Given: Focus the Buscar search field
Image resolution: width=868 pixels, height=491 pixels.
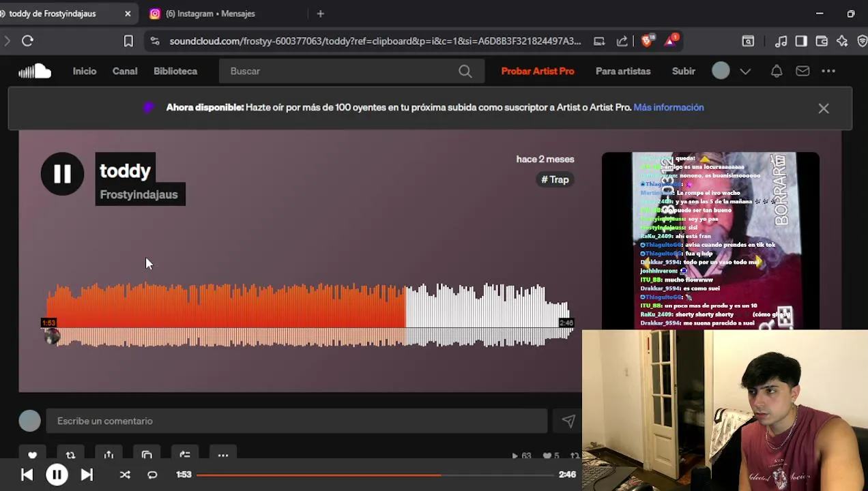Looking at the screenshot, I should click(x=351, y=71).
